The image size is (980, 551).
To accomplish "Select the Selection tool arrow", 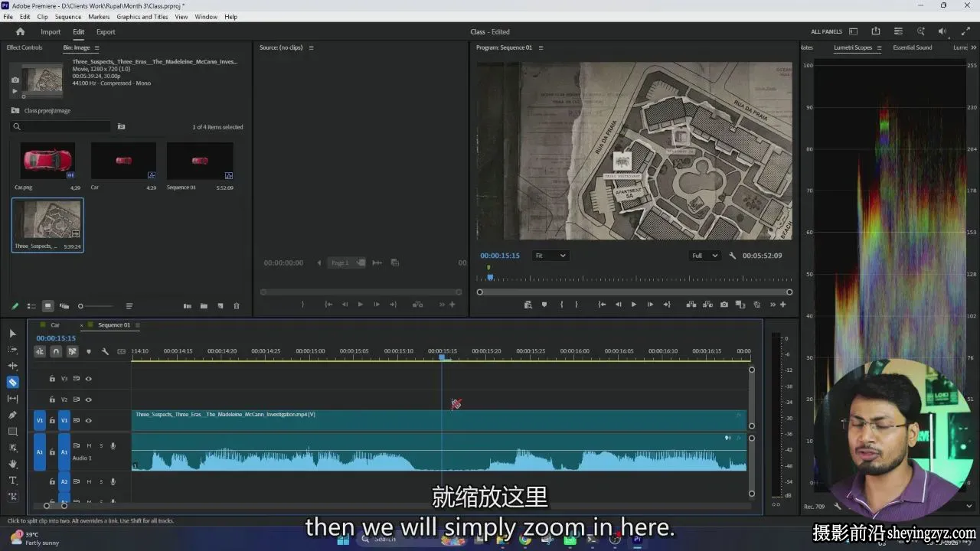I will point(12,334).
